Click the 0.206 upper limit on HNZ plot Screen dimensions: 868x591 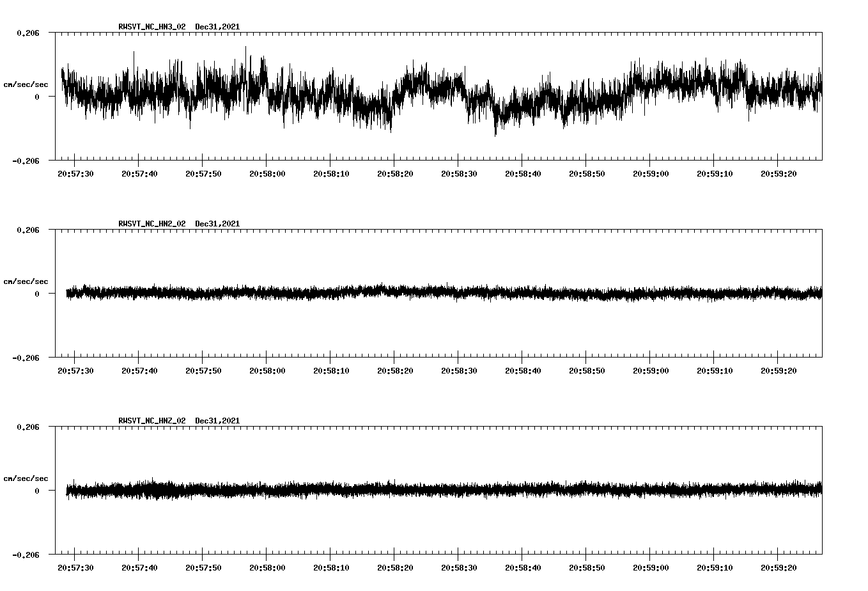click(x=27, y=427)
